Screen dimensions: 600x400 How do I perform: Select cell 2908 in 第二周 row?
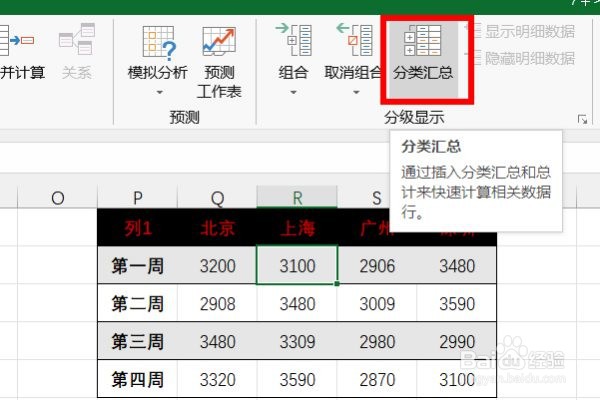[217, 303]
